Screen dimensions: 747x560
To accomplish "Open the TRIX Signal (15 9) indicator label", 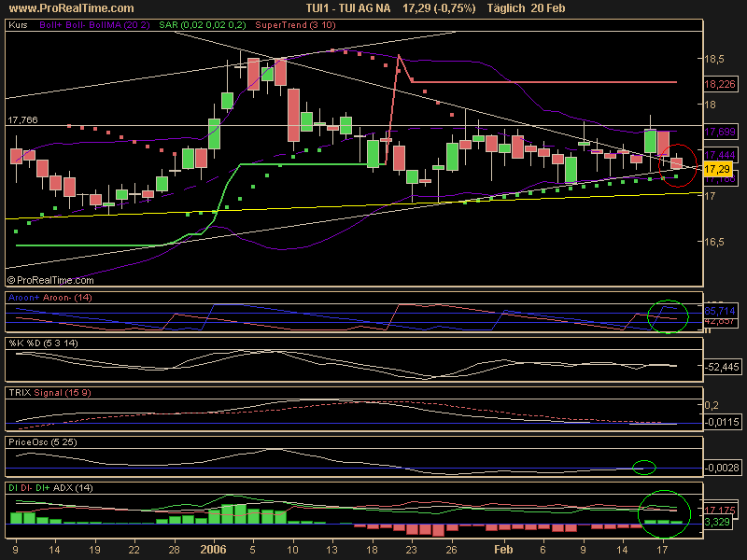I will 49,393.
